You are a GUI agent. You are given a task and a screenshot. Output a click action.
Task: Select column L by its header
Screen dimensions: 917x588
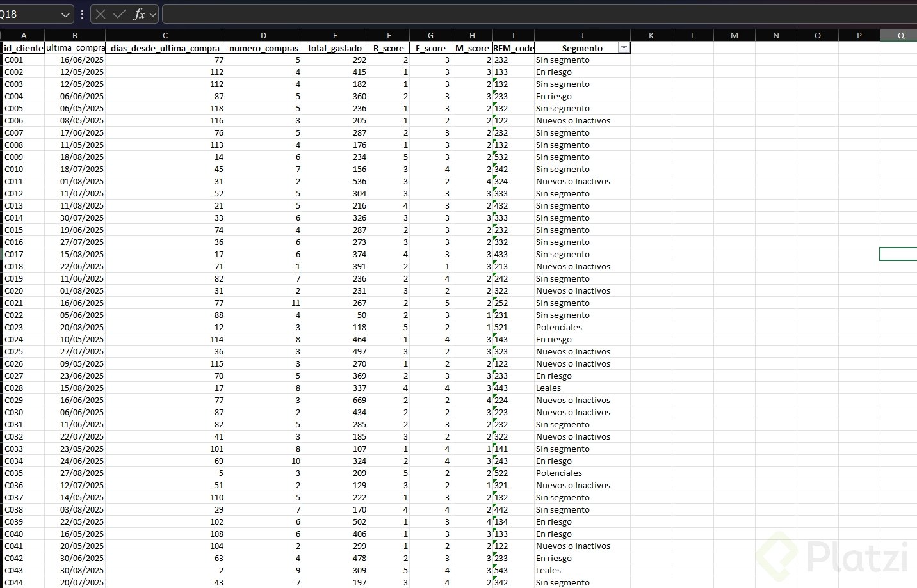coord(693,36)
